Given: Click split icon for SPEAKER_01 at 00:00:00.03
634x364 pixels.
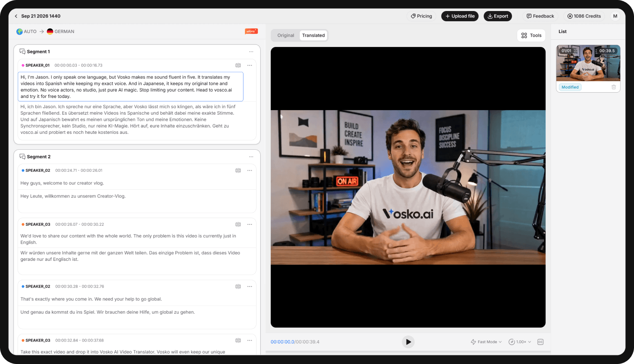Looking at the screenshot, I should point(238,65).
